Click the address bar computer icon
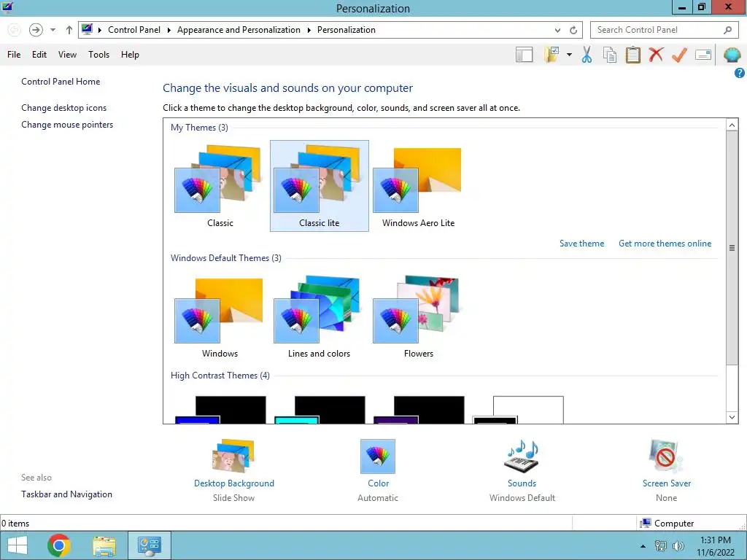Viewport: 747px width, 560px height. point(87,29)
